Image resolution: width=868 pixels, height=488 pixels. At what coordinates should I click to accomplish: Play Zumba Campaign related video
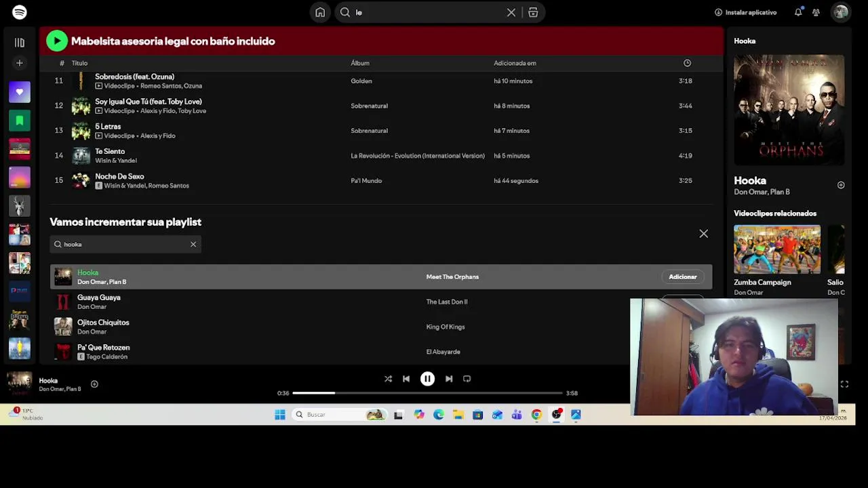point(777,249)
